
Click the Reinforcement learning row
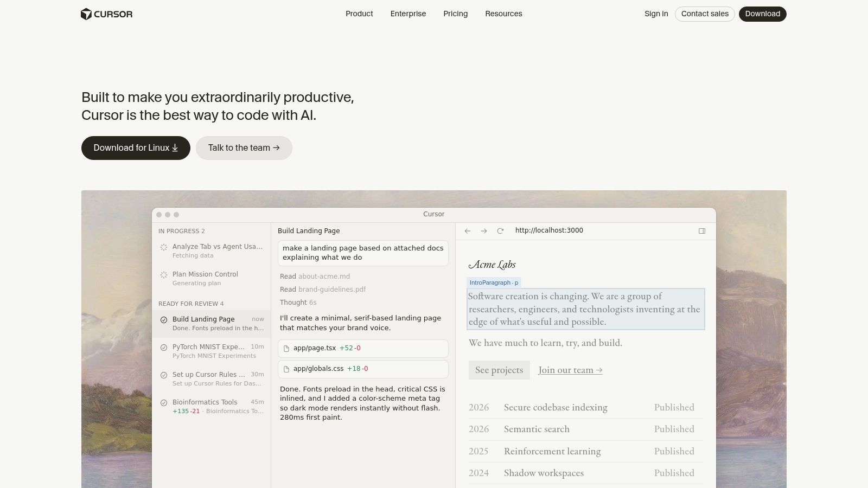(x=586, y=452)
